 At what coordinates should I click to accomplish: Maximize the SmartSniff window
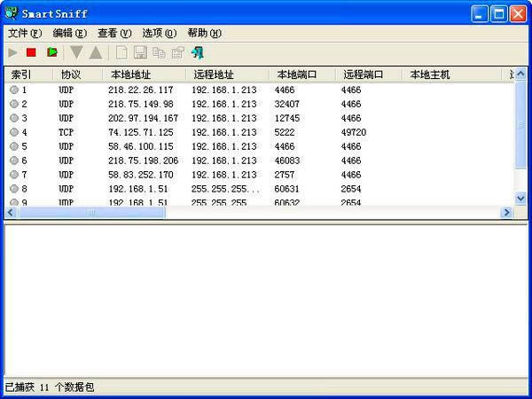click(x=498, y=14)
